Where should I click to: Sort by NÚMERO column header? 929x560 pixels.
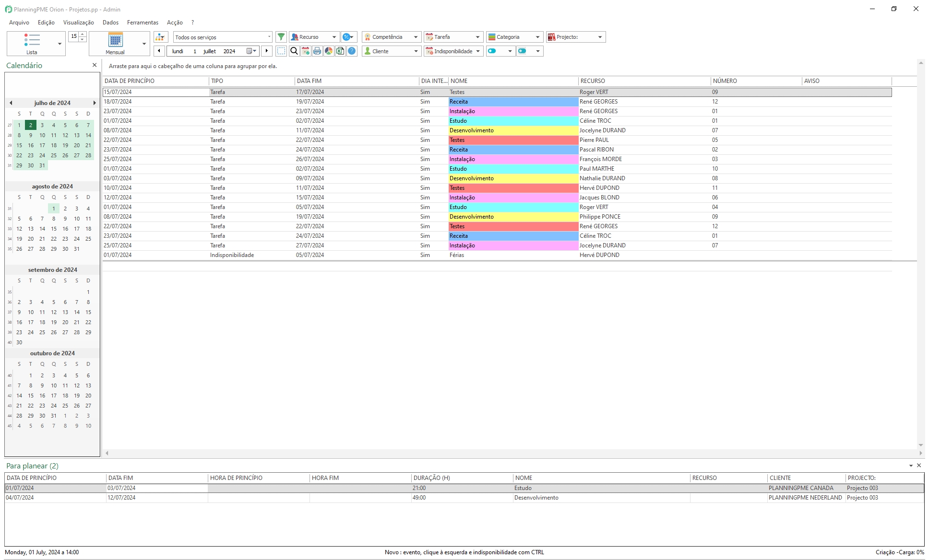pos(756,81)
